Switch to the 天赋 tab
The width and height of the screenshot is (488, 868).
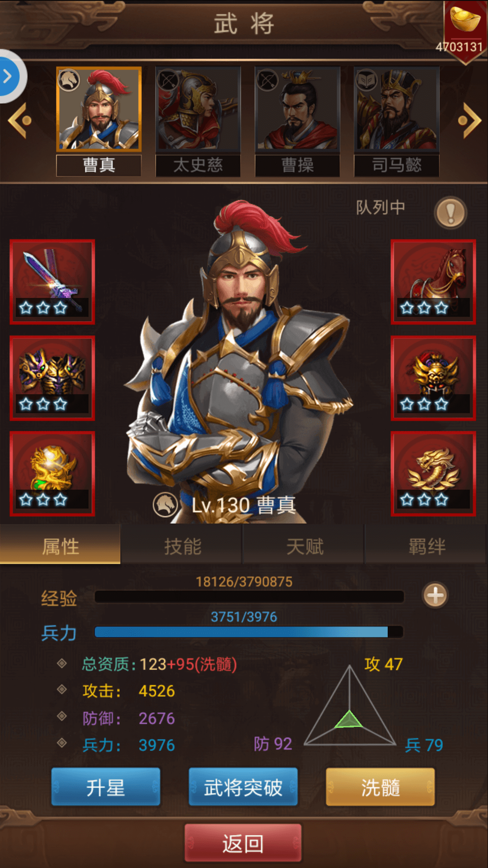(x=305, y=546)
